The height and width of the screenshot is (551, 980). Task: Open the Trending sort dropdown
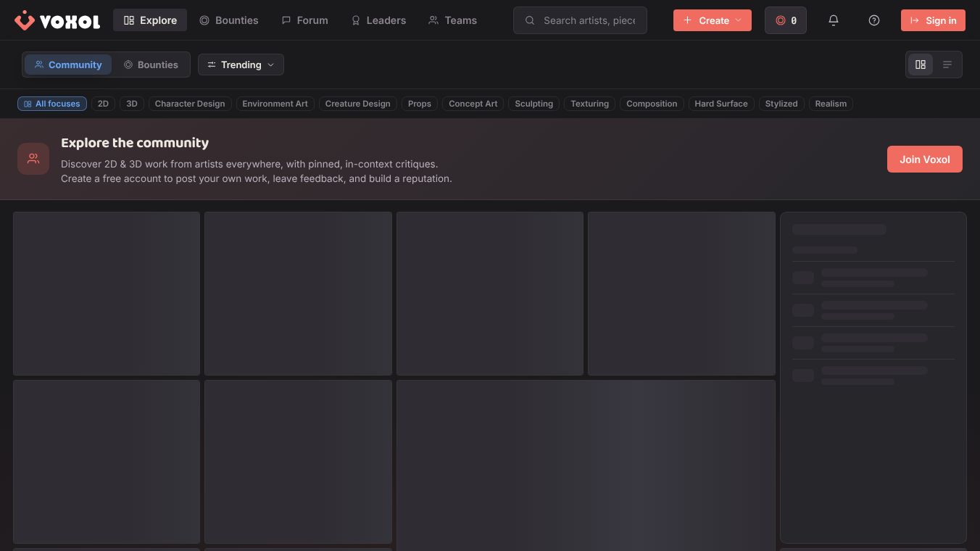coord(241,65)
